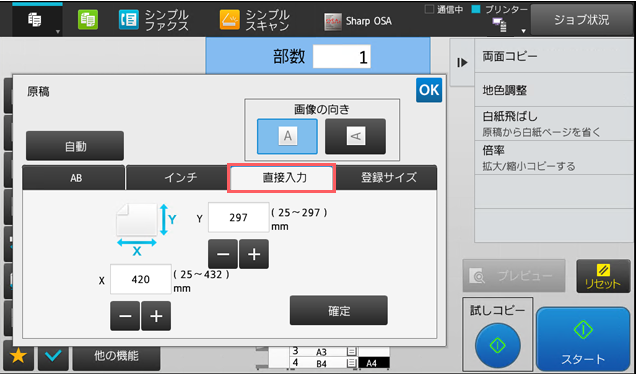Start a 試しコピー proof copy
Screen dimensions: 636x374
tap(498, 345)
